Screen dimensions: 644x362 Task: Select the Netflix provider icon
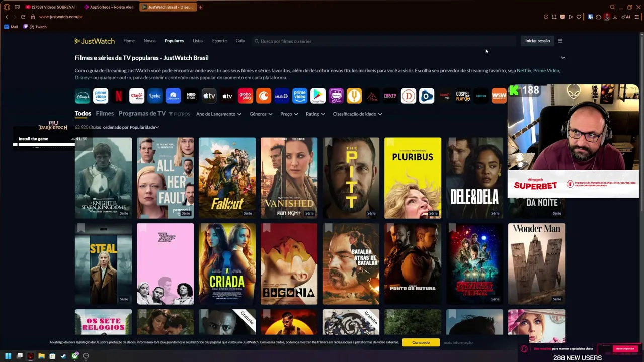click(119, 96)
